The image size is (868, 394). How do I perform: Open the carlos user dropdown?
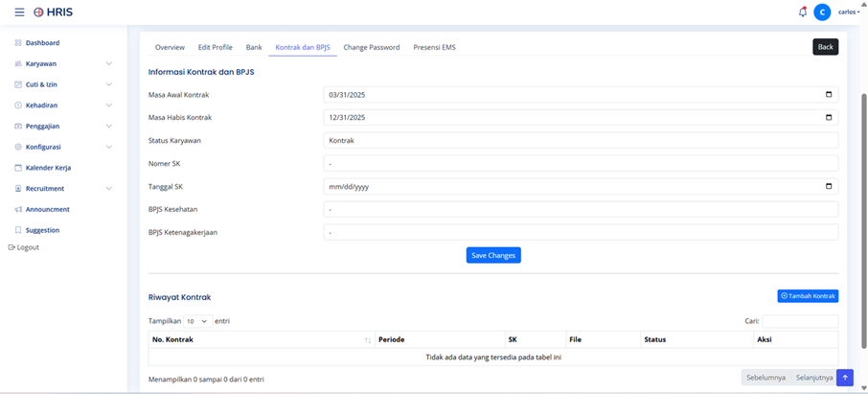click(849, 12)
